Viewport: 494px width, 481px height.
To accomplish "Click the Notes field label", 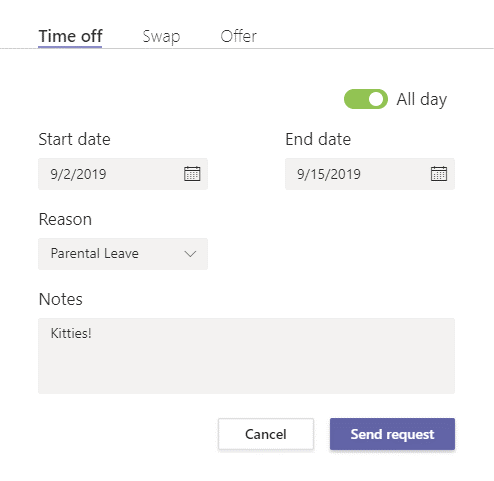I will coord(61,299).
